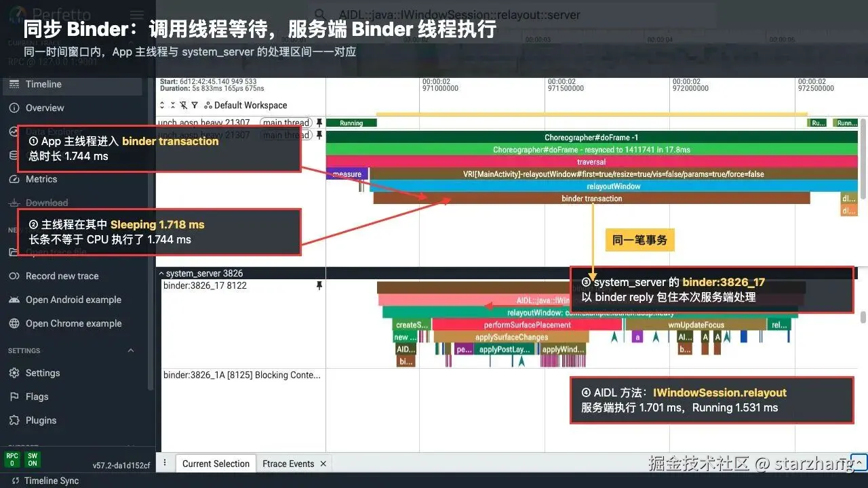This screenshot has height=488, width=868.
Task: Select the blue relayoutWindow slice
Action: point(613,186)
